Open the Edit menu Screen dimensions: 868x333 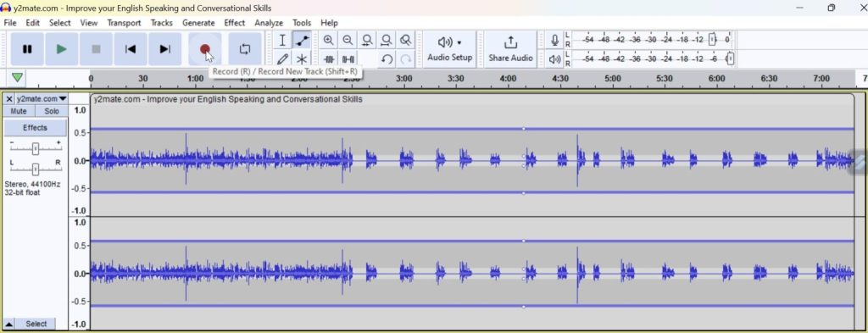(33, 23)
